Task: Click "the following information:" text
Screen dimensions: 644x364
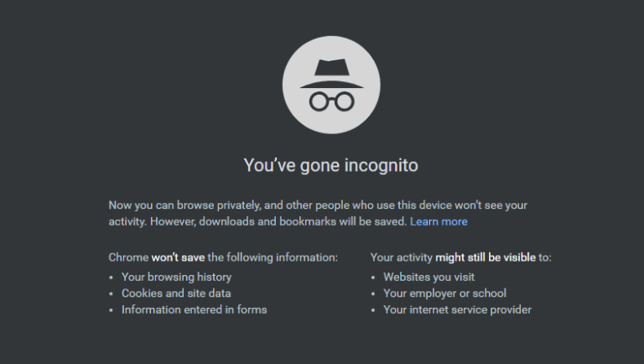Action: tap(273, 257)
